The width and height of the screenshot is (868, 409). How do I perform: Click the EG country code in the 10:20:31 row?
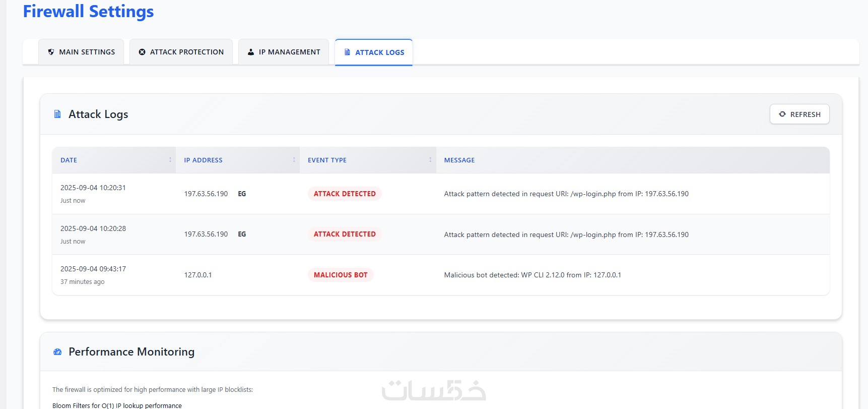242,194
